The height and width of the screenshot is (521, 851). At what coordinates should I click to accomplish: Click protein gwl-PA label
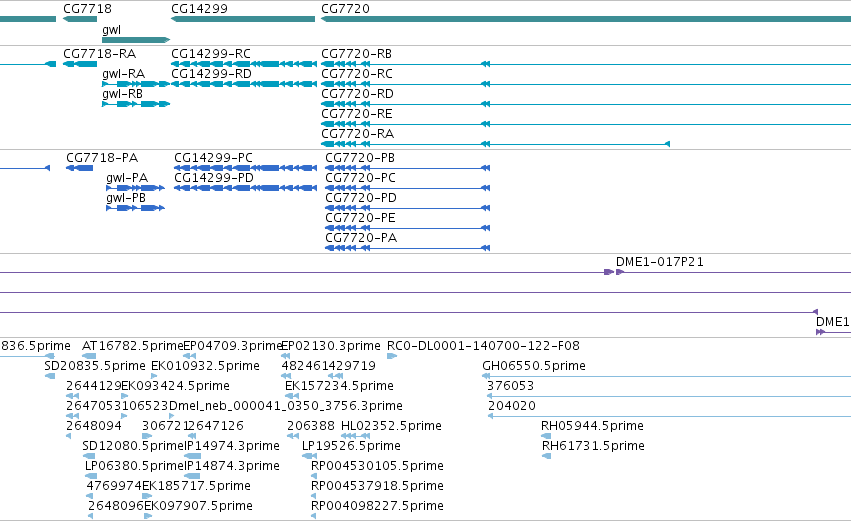(x=127, y=178)
